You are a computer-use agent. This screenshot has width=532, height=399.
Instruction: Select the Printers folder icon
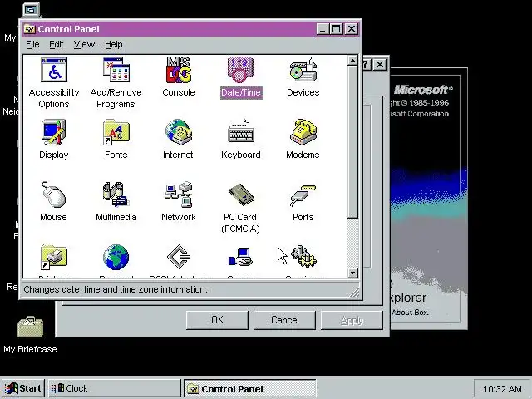[53, 257]
